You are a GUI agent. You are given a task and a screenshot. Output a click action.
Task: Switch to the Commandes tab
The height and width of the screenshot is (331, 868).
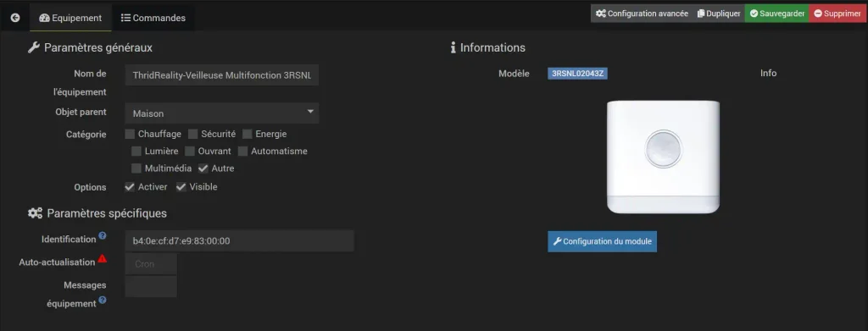pyautogui.click(x=153, y=18)
